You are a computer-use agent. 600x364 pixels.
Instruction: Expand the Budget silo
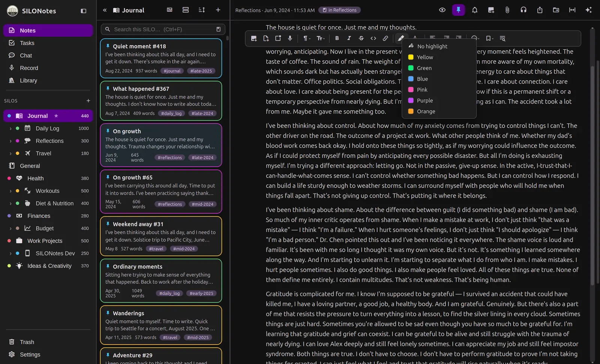10,228
